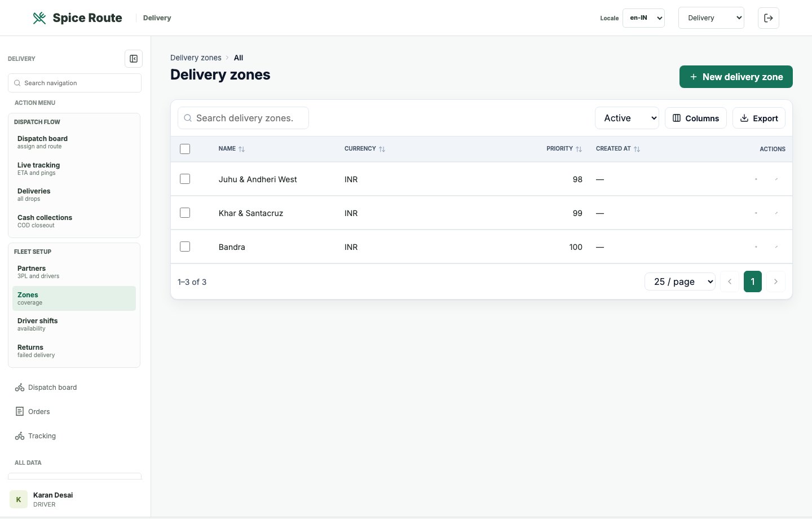This screenshot has height=519, width=812.
Task: Open Partners under Fleet Setup
Action: pos(74,272)
